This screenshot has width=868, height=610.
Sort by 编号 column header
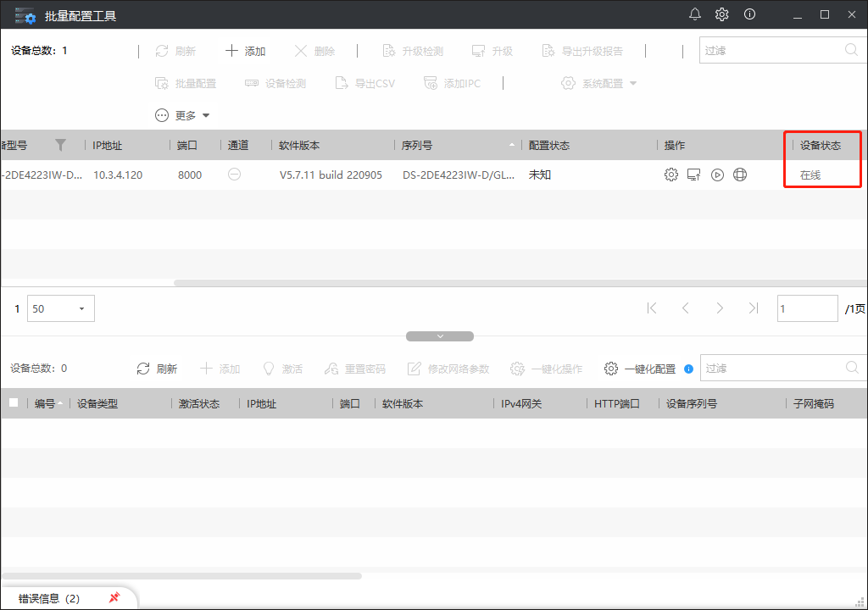point(45,403)
